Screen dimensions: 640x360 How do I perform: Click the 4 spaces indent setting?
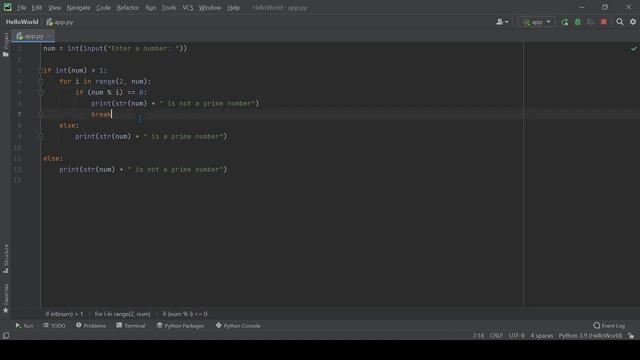tap(542, 336)
